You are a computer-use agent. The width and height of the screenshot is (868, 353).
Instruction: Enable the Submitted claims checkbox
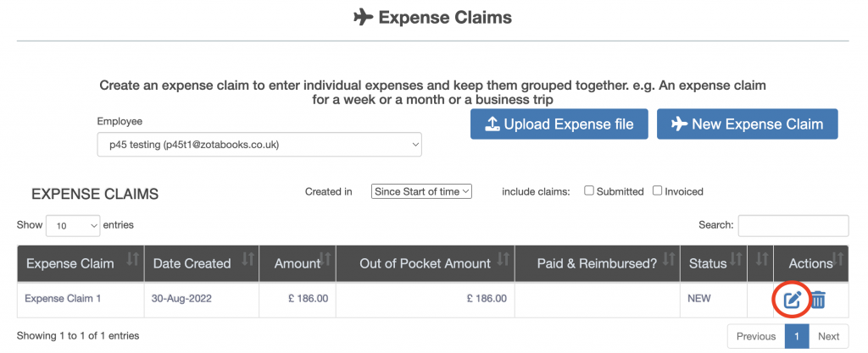point(589,191)
